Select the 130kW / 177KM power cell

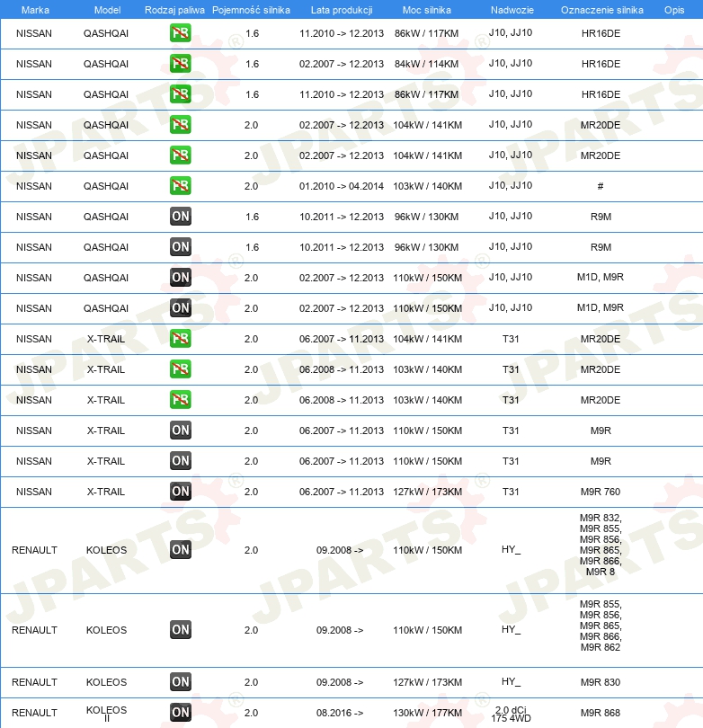tap(428, 713)
